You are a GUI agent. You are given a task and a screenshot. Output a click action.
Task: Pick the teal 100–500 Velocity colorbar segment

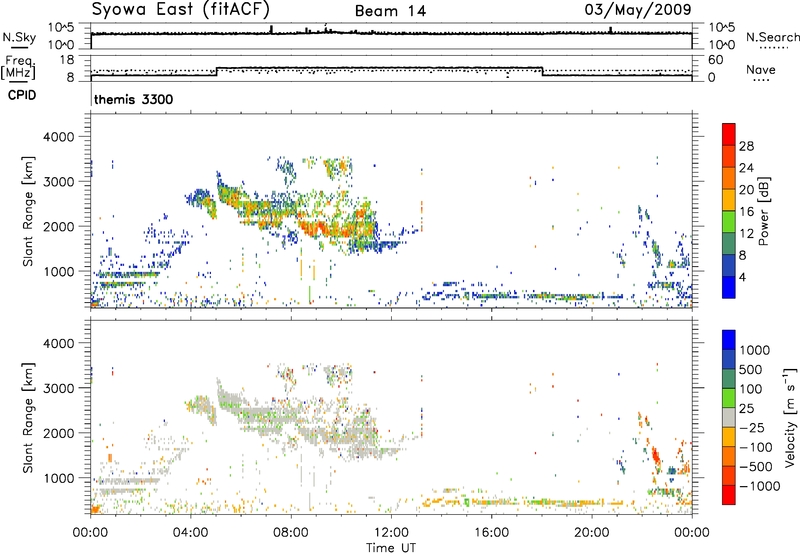tap(729, 379)
